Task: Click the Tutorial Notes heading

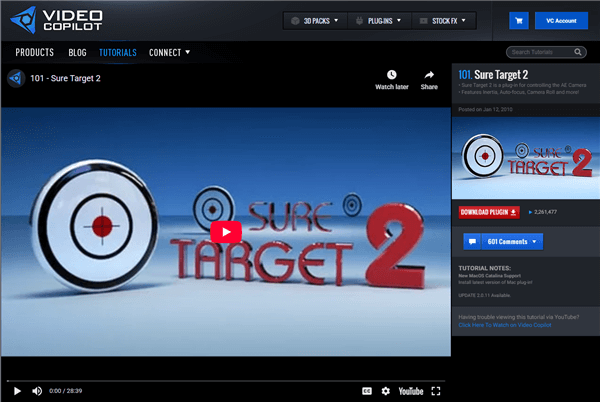Action: click(x=484, y=268)
